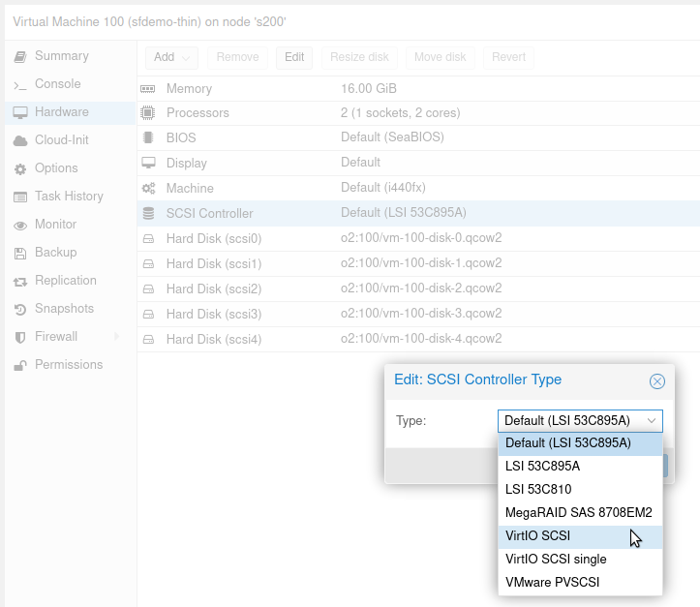Select MegaRAID SAS 8708EM2 option
This screenshot has width=700, height=607.
[580, 512]
